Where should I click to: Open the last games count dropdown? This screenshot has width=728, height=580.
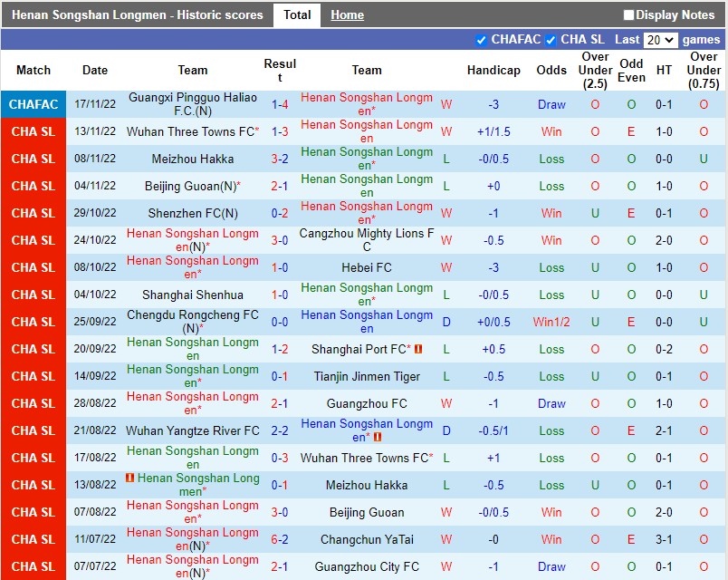tap(662, 40)
